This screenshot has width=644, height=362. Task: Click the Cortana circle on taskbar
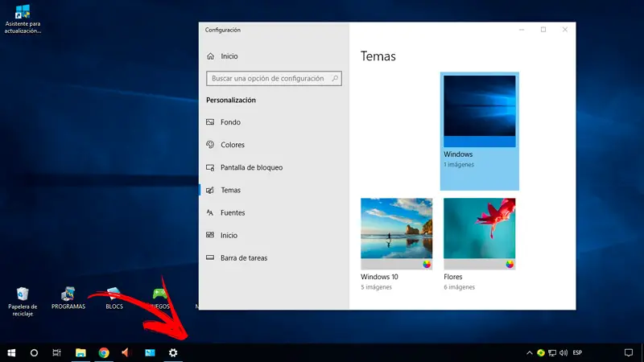34,352
